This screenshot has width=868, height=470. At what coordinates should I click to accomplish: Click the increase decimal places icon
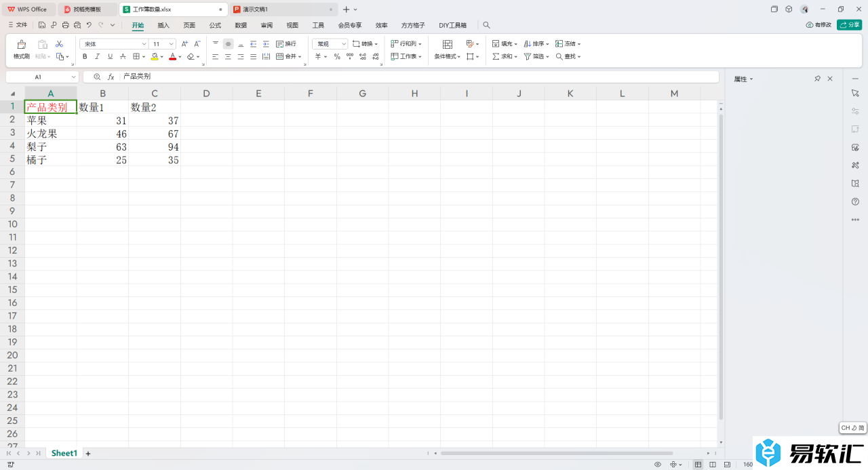363,56
